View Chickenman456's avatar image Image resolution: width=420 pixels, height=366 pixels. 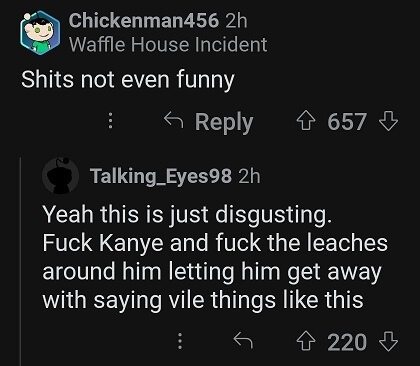pos(40,32)
